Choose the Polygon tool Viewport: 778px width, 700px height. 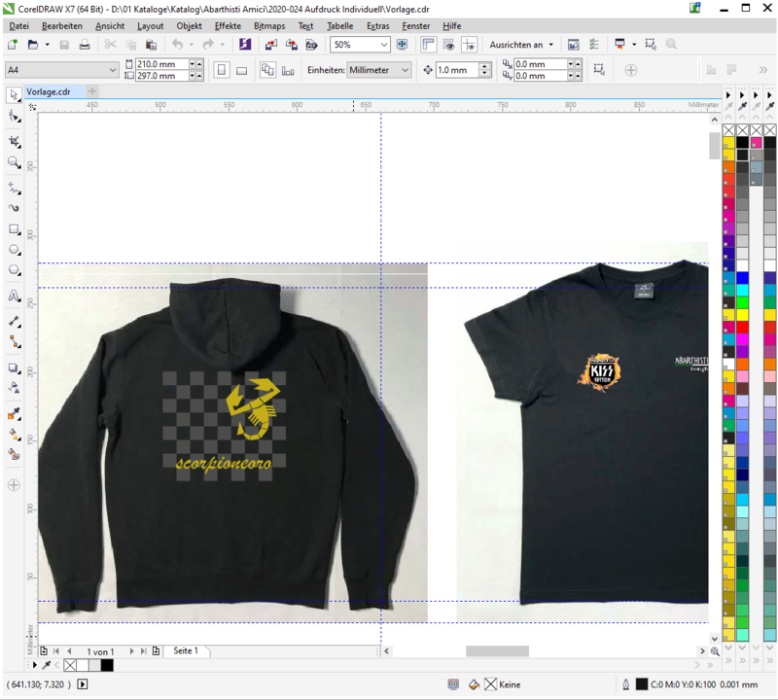tap(14, 270)
